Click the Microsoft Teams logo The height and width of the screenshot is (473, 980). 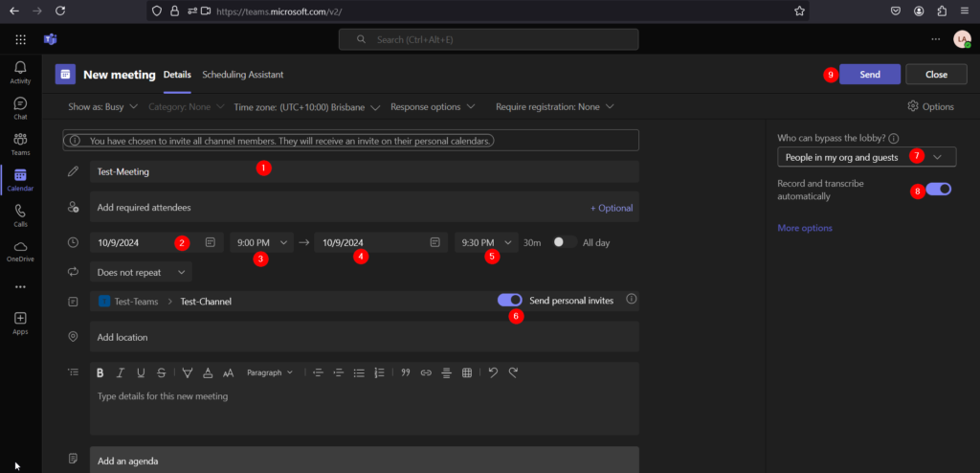[51, 39]
